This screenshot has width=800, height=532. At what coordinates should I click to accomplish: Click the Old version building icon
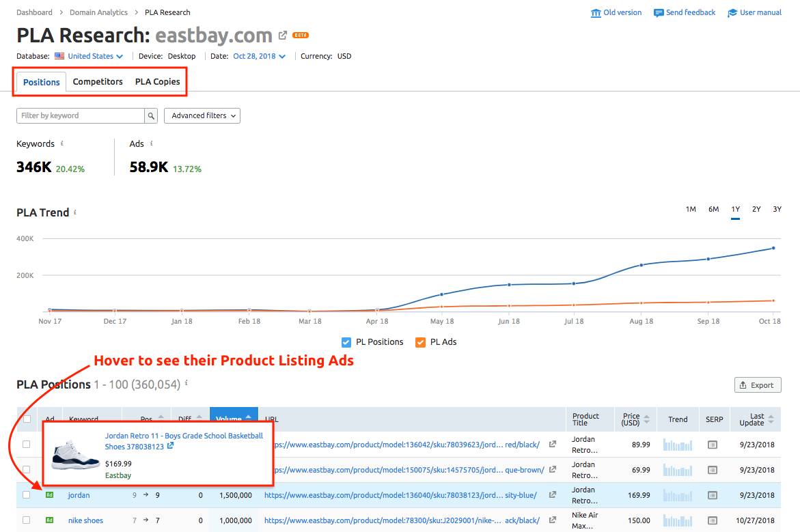click(596, 13)
